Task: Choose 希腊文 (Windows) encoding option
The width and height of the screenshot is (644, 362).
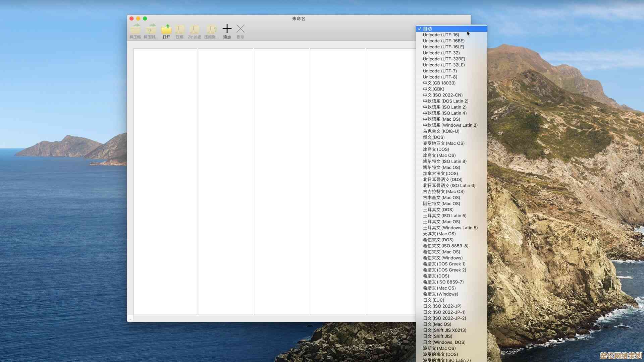Action: 440,294
